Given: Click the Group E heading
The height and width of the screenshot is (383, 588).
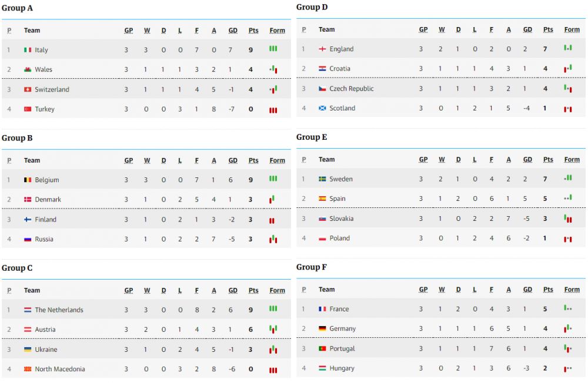Looking at the screenshot, I should [x=312, y=137].
